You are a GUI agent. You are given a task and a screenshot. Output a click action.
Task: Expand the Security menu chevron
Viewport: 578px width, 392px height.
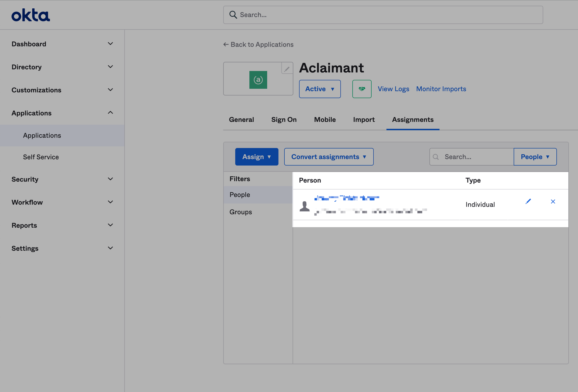click(110, 179)
